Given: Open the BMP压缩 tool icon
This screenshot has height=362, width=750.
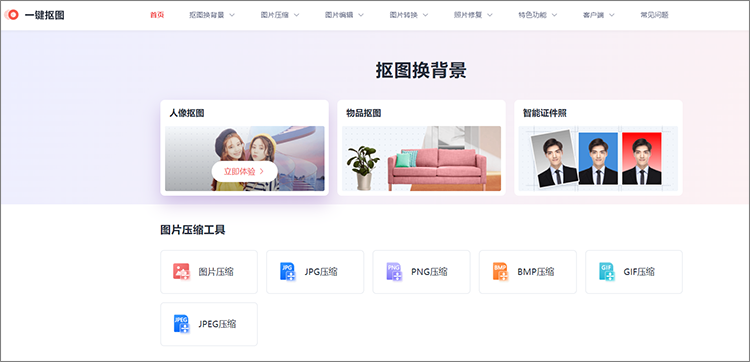Looking at the screenshot, I should pyautogui.click(x=500, y=272).
